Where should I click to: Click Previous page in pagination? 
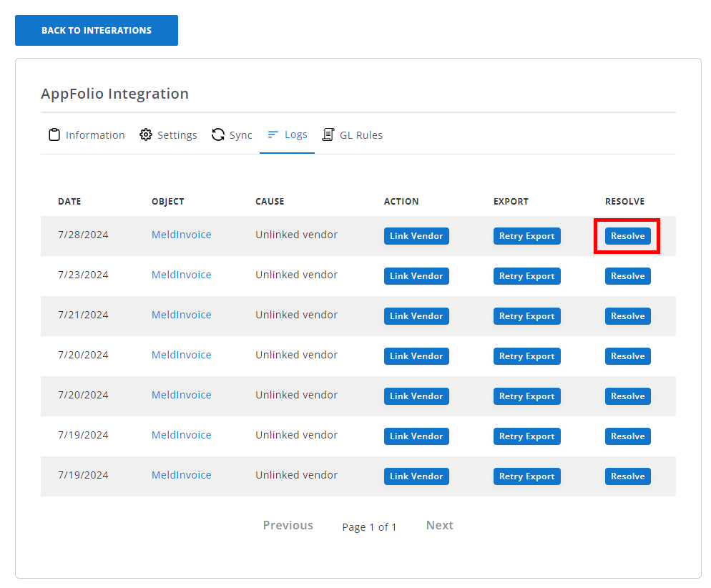point(288,526)
